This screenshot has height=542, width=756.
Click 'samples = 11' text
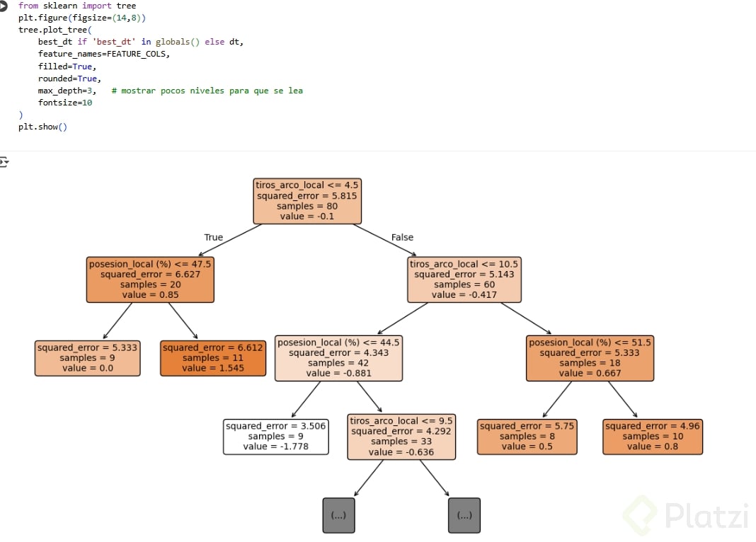(x=212, y=357)
